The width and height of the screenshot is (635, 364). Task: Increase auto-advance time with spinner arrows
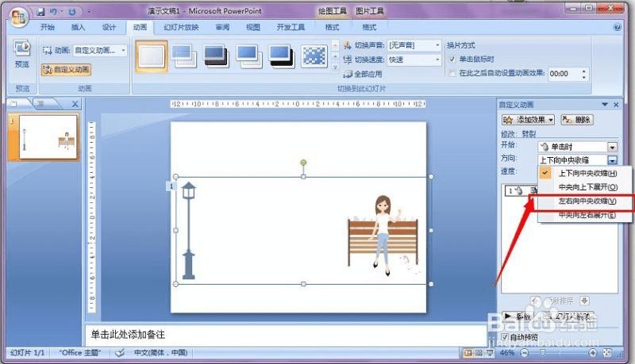pos(584,71)
